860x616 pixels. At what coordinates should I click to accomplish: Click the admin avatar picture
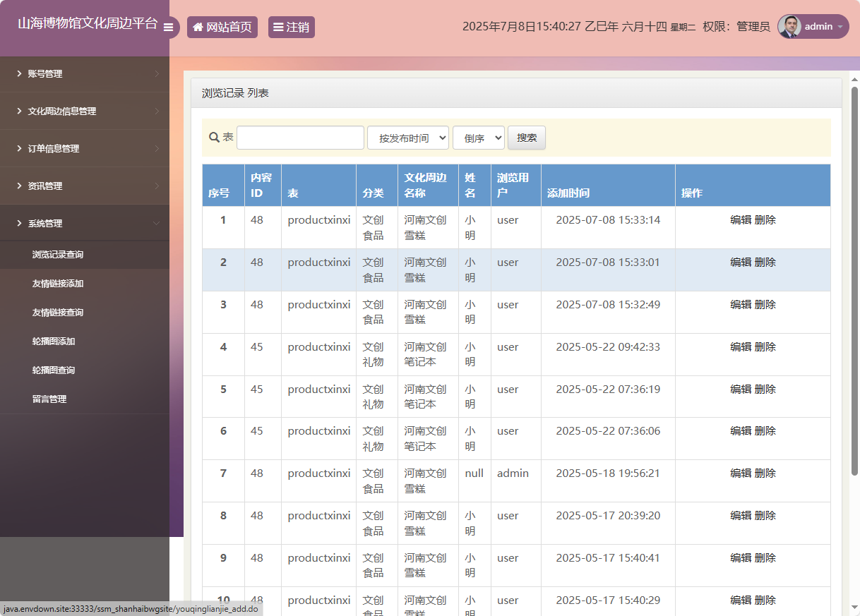[x=789, y=27]
